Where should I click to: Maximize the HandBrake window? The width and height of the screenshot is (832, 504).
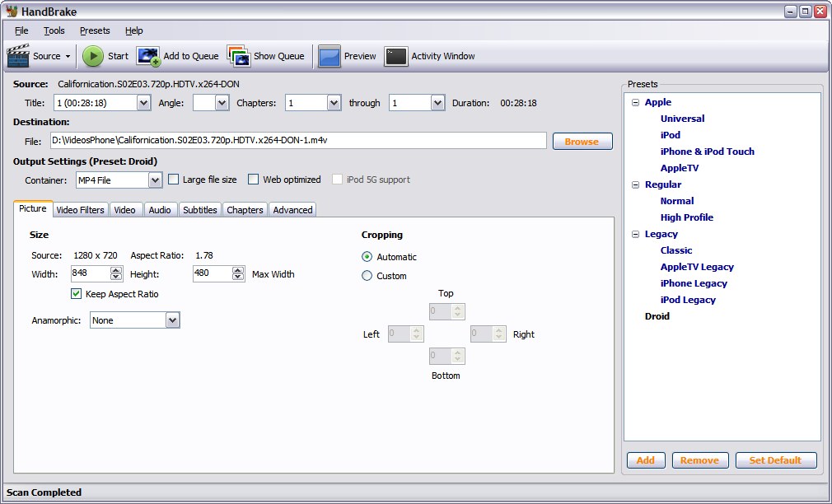click(805, 12)
